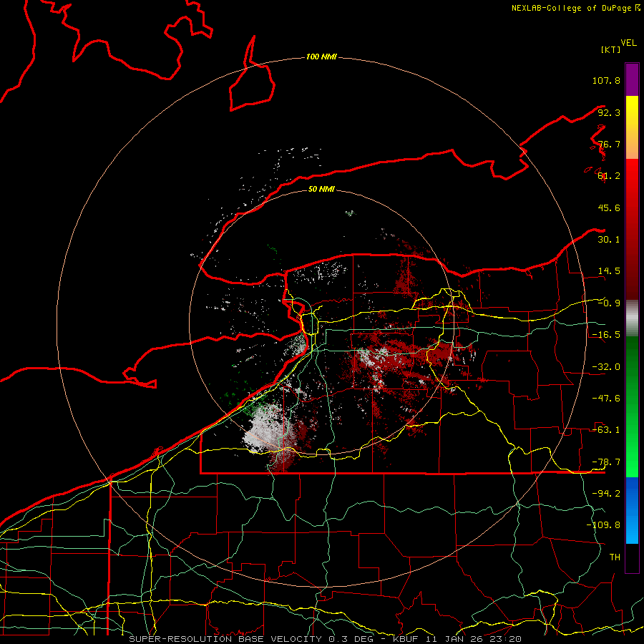Screen dimensions: 644x644
Task: Click the 107.8 velocity scale value
Action: (x=606, y=80)
